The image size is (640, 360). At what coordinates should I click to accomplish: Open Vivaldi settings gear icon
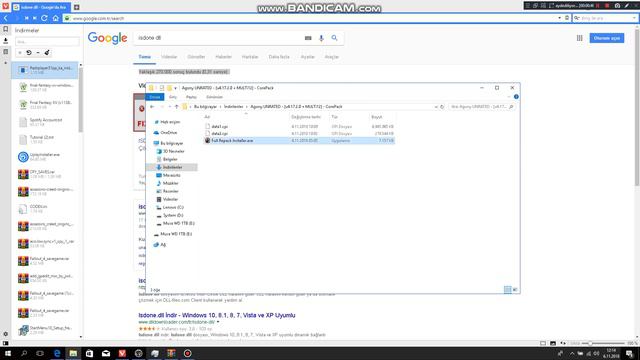coord(5,333)
